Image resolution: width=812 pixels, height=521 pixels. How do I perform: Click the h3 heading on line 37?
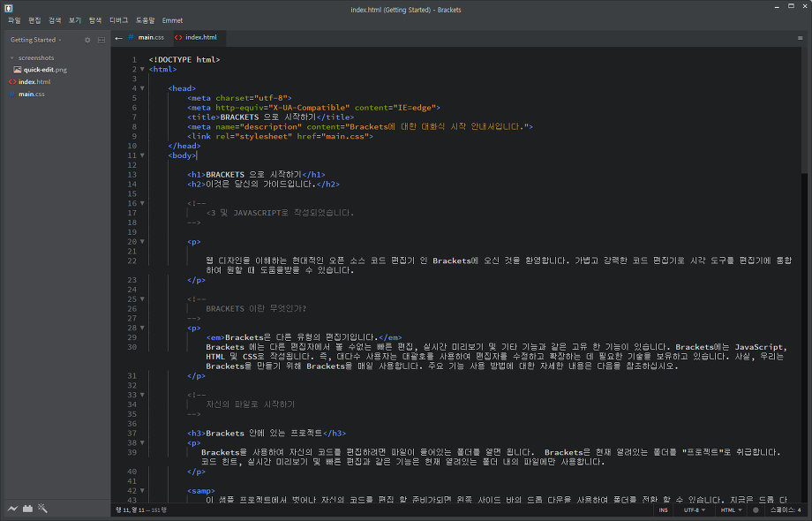pos(267,434)
